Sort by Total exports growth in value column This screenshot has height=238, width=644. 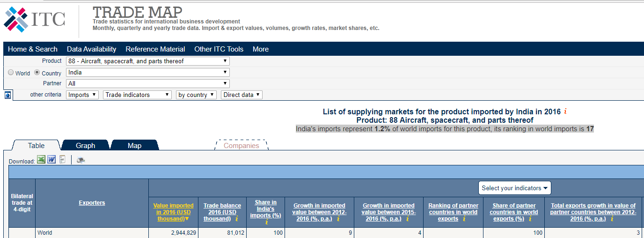click(x=593, y=212)
